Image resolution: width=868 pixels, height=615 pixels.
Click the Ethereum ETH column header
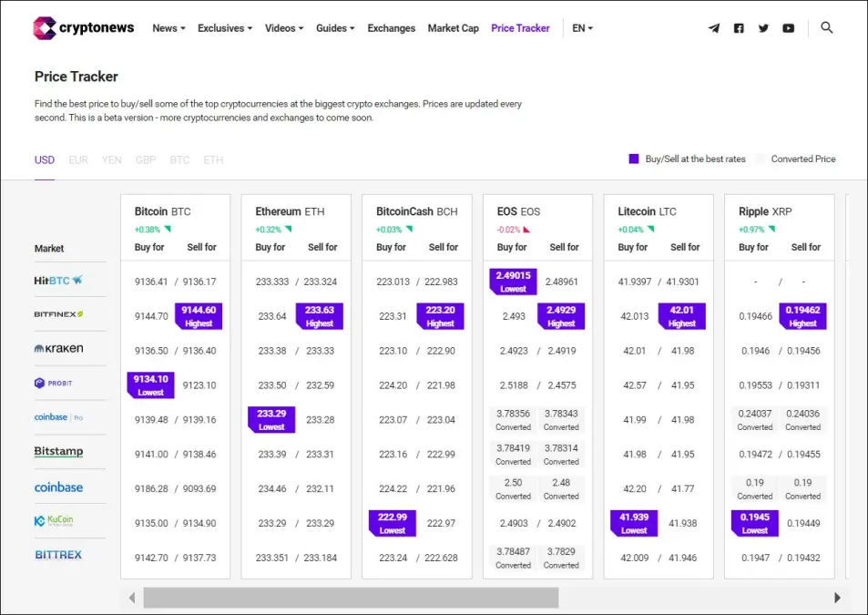290,211
